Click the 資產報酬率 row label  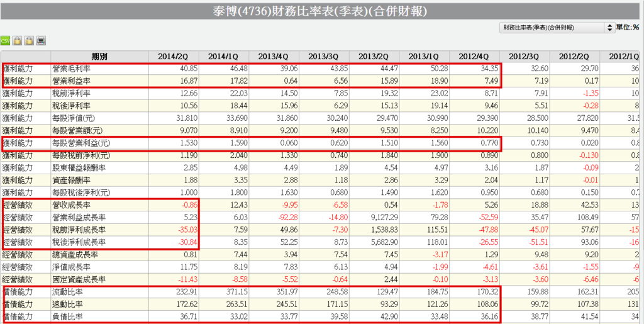pyautogui.click(x=70, y=181)
